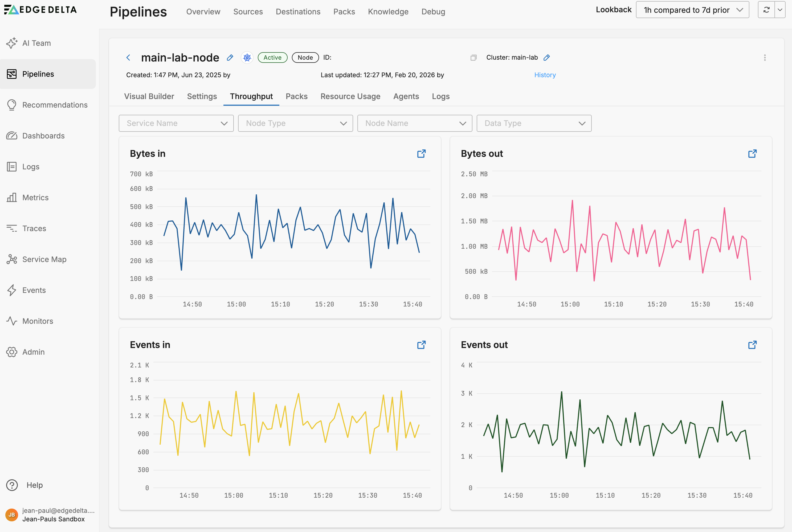Open the Data Type filter dropdown
The width and height of the screenshot is (792, 532).
pyautogui.click(x=534, y=123)
